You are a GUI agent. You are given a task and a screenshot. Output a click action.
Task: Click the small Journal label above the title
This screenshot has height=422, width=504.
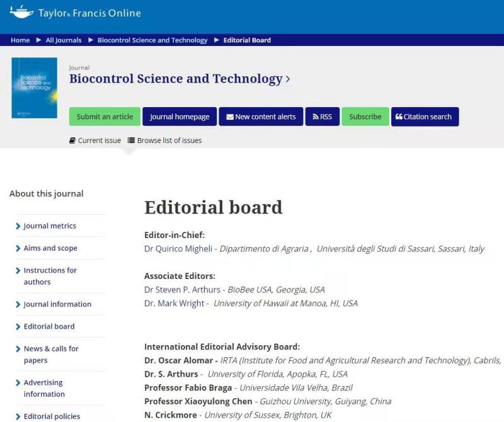[x=79, y=68]
